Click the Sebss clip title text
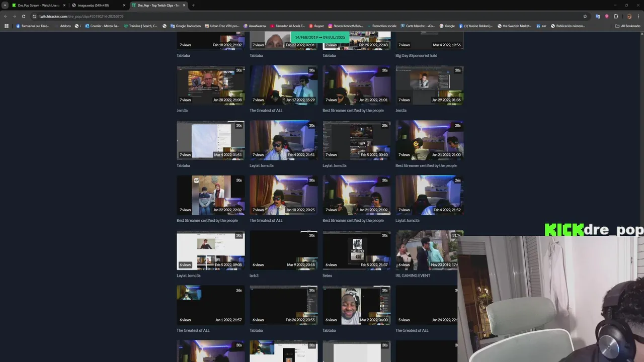This screenshot has width=644, height=362. (327, 276)
